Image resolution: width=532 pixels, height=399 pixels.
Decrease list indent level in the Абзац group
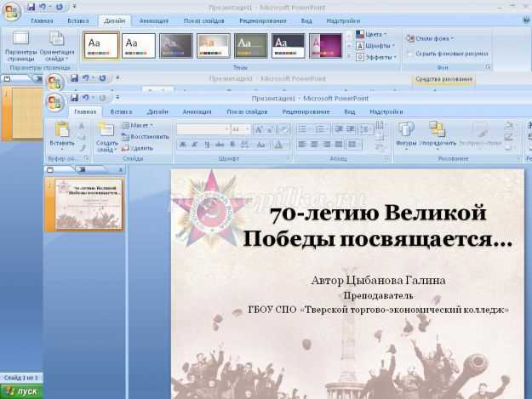coord(338,129)
